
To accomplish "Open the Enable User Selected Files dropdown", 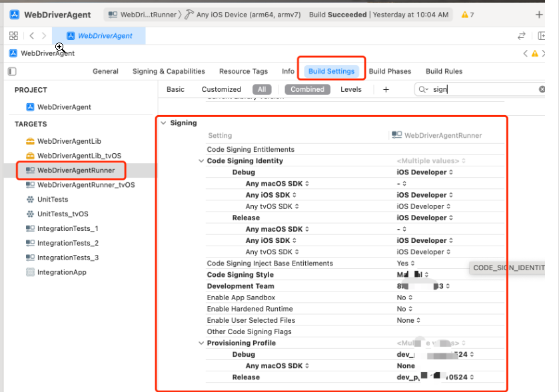I will pyautogui.click(x=408, y=320).
